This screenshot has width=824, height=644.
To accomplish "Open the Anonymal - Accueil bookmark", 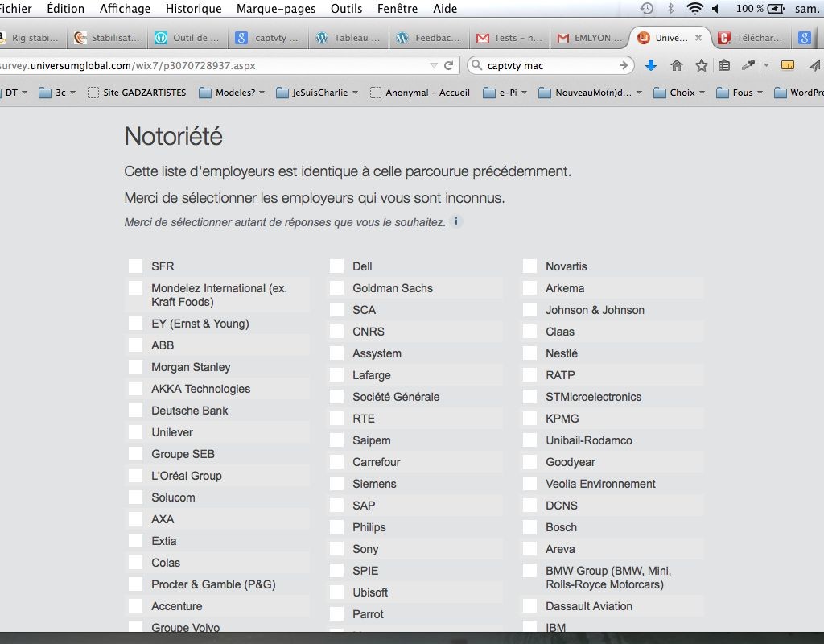I will pyautogui.click(x=420, y=93).
